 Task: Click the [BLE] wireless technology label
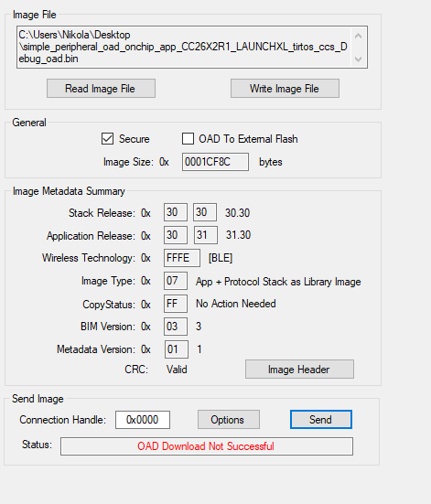click(221, 258)
